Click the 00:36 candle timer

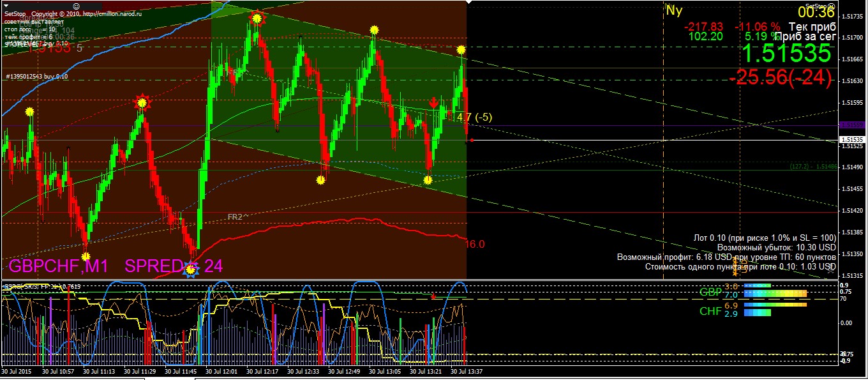(816, 12)
